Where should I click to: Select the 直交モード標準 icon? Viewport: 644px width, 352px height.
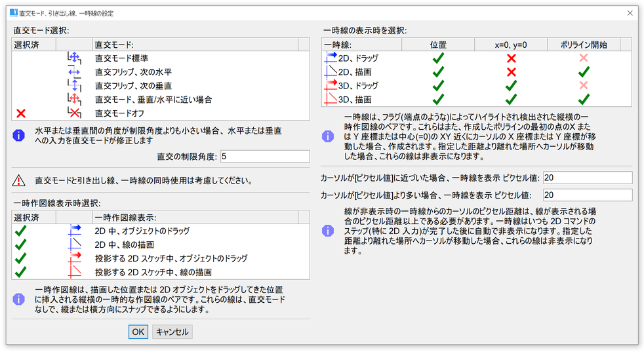click(73, 58)
